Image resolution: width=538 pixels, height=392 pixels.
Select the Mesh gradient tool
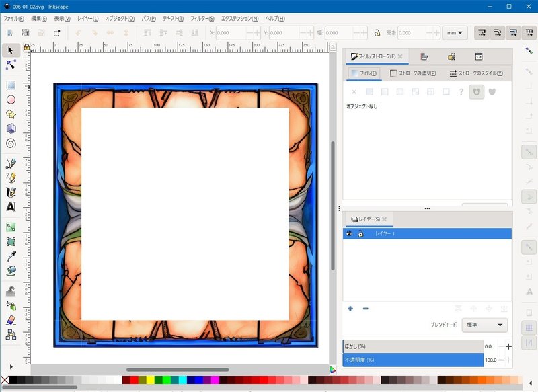click(11, 241)
